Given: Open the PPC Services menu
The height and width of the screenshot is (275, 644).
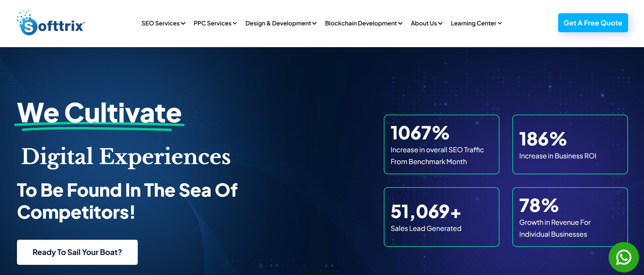Looking at the screenshot, I should (212, 23).
